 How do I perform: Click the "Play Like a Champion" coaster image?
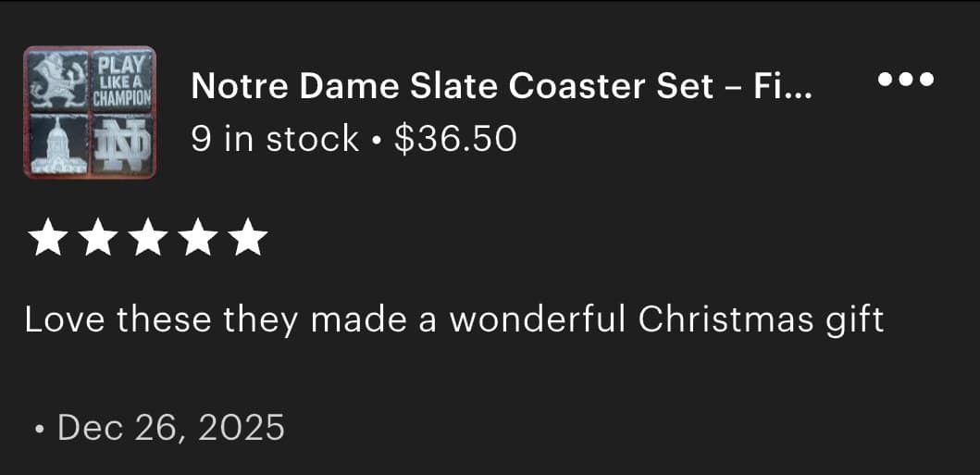tap(122, 80)
